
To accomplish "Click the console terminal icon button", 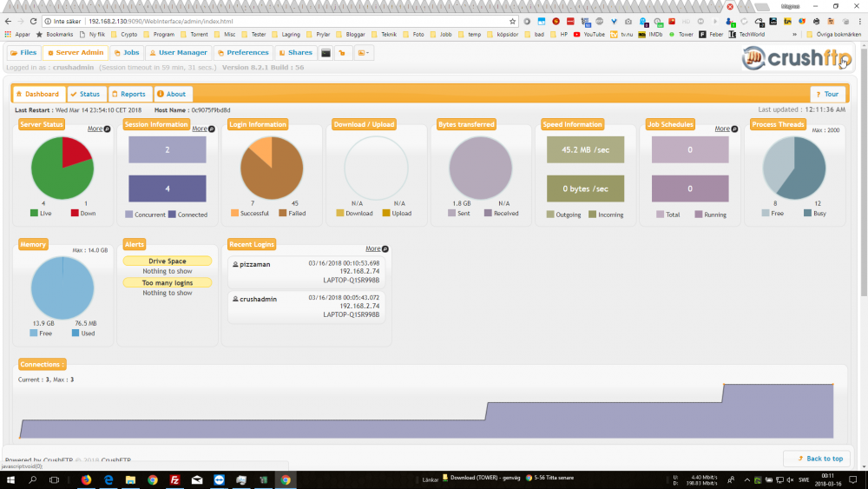I will coord(325,53).
